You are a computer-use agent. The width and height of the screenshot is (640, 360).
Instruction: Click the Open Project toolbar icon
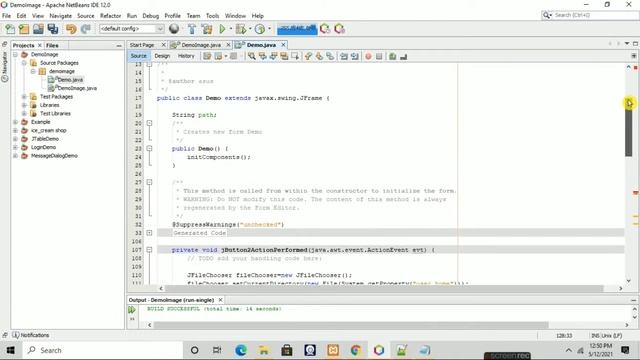[38, 29]
